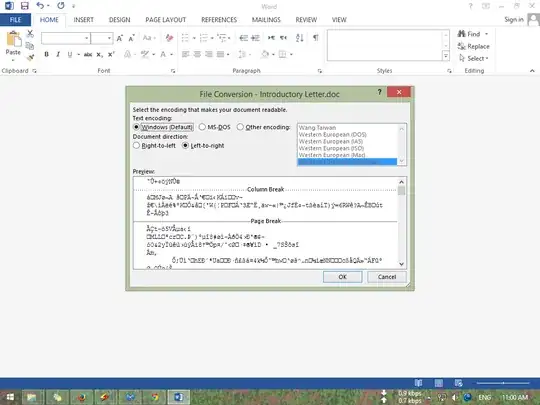Click the Cut scissors icon
The image size is (540, 405).
click(x=30, y=34)
